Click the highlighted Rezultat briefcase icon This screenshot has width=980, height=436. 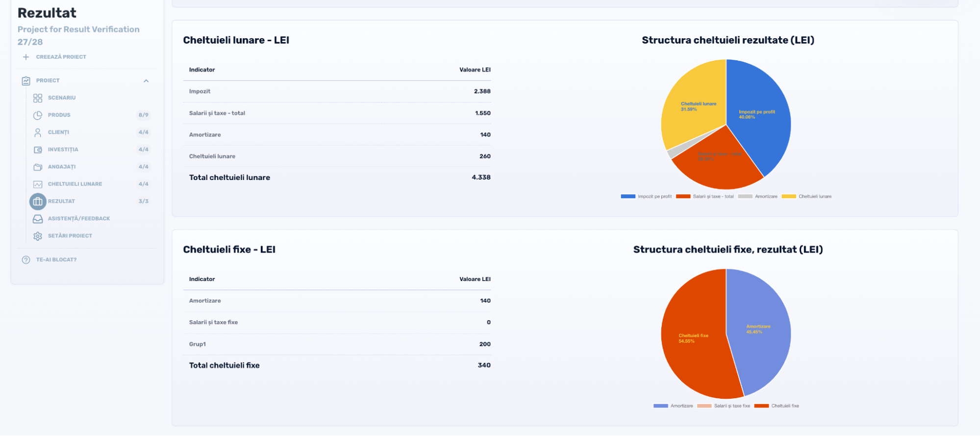pos(38,202)
